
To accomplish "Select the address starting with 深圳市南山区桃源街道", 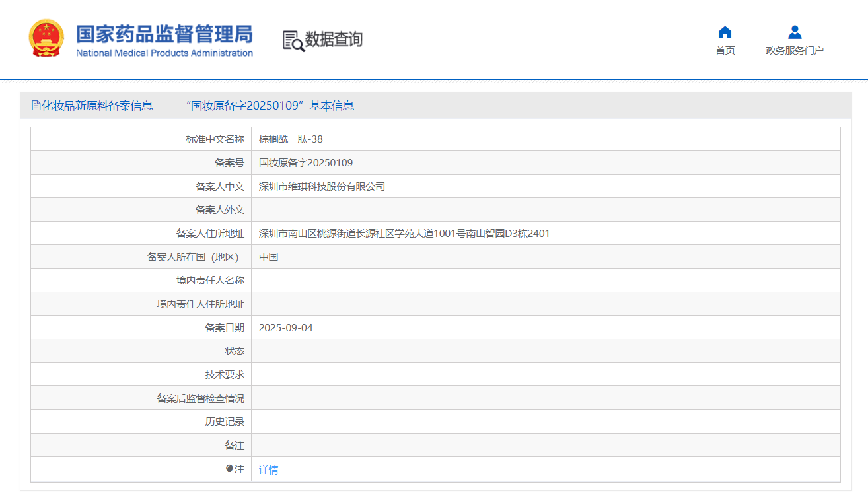I will (x=404, y=234).
